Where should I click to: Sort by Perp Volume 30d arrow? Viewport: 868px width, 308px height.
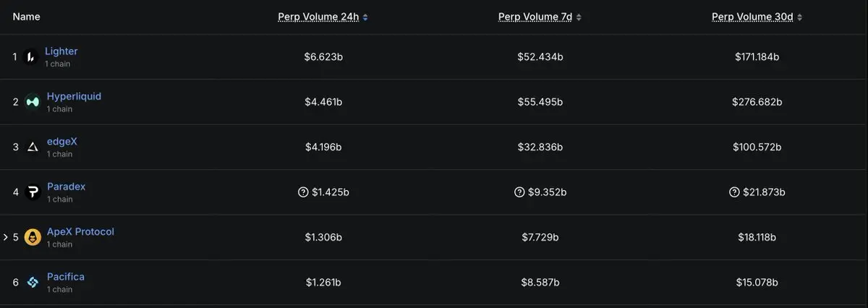point(799,17)
